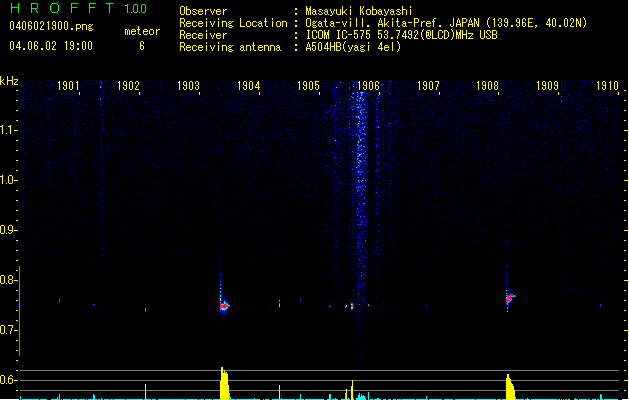Click the 1905 time axis marker

(x=308, y=86)
